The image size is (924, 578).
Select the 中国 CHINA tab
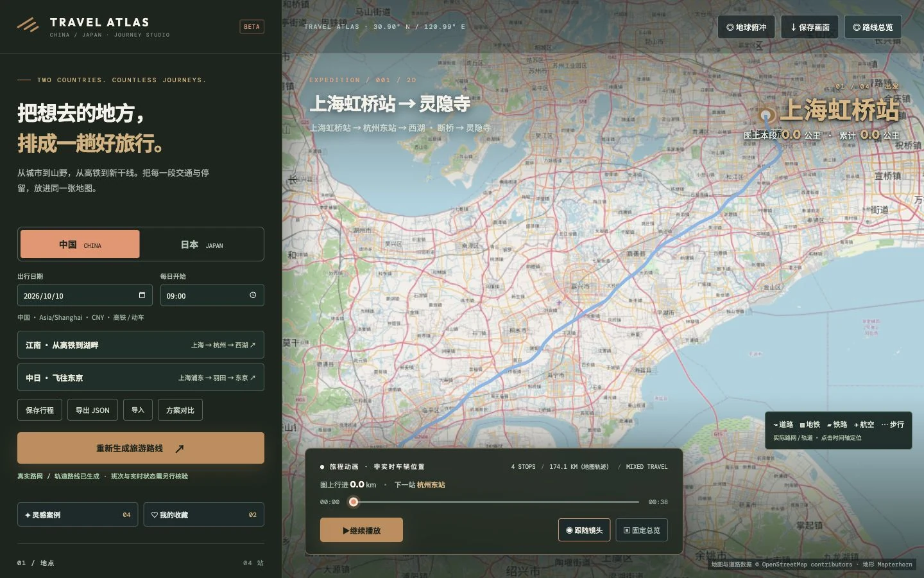tap(80, 245)
